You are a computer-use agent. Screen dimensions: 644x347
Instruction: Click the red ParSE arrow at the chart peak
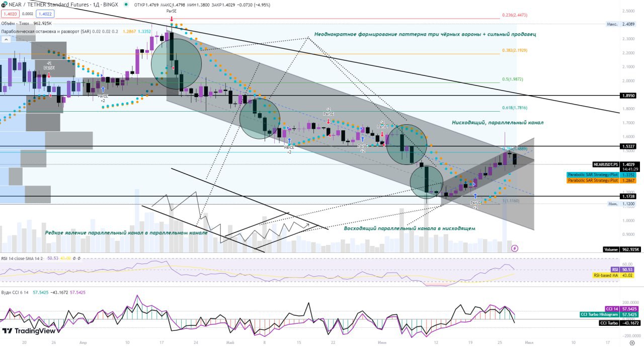172,18
